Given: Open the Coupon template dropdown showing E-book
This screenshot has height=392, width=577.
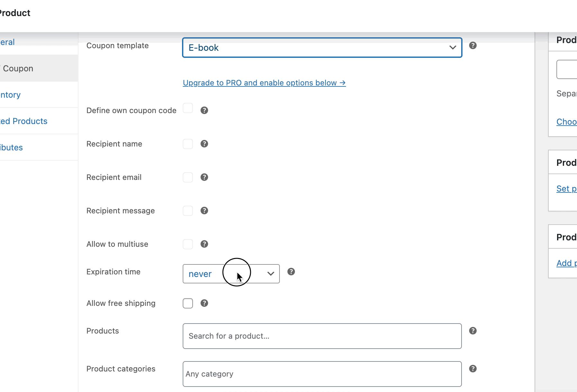Looking at the screenshot, I should point(322,48).
